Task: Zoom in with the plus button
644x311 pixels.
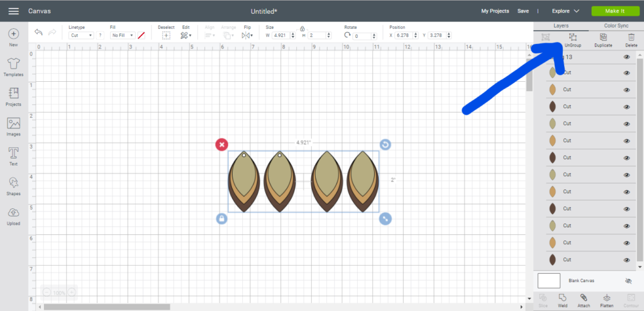Action: pyautogui.click(x=72, y=293)
